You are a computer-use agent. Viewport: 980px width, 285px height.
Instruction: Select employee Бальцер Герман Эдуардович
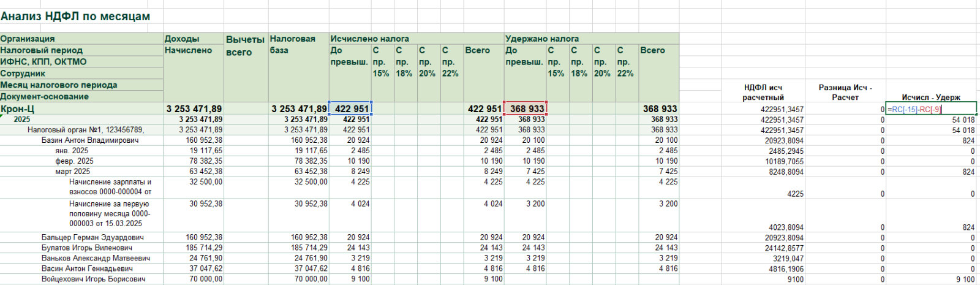point(92,237)
